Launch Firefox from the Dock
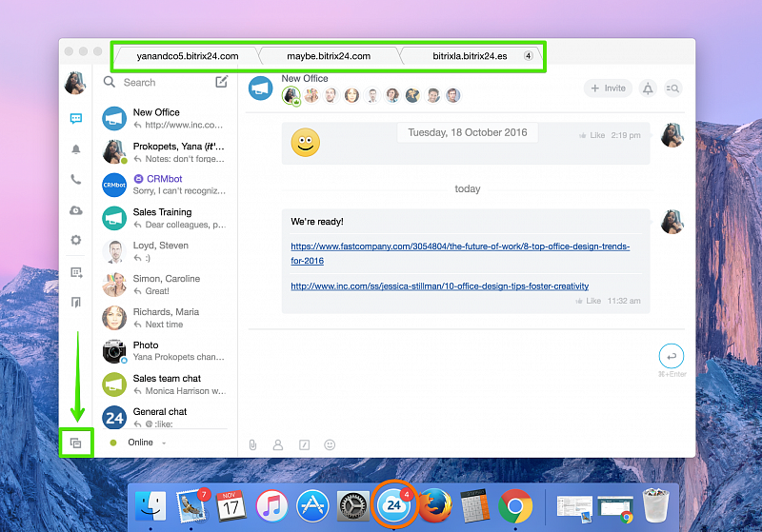 tap(435, 505)
